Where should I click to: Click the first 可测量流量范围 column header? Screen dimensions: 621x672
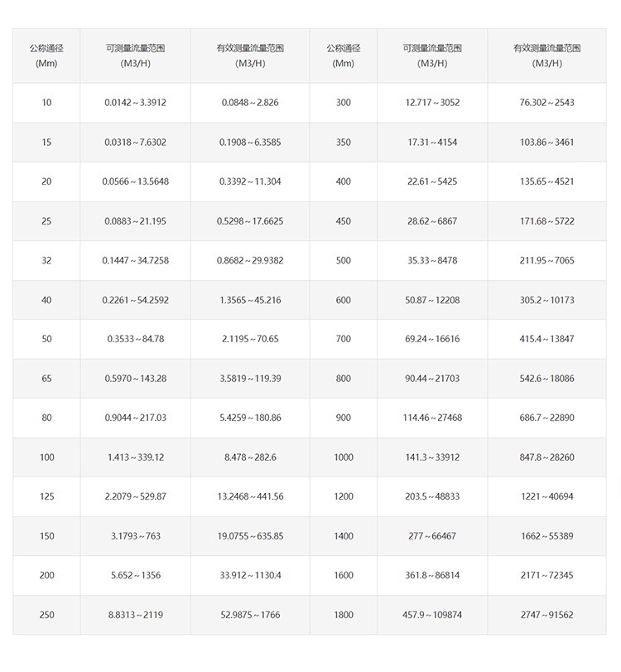(135, 56)
